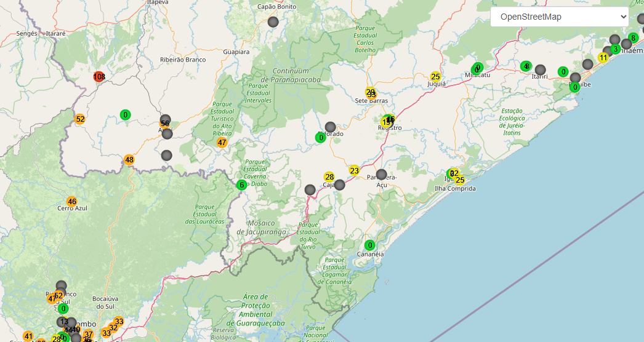644x342 pixels.
Task: Click the red 108 marker
Action: click(99, 77)
